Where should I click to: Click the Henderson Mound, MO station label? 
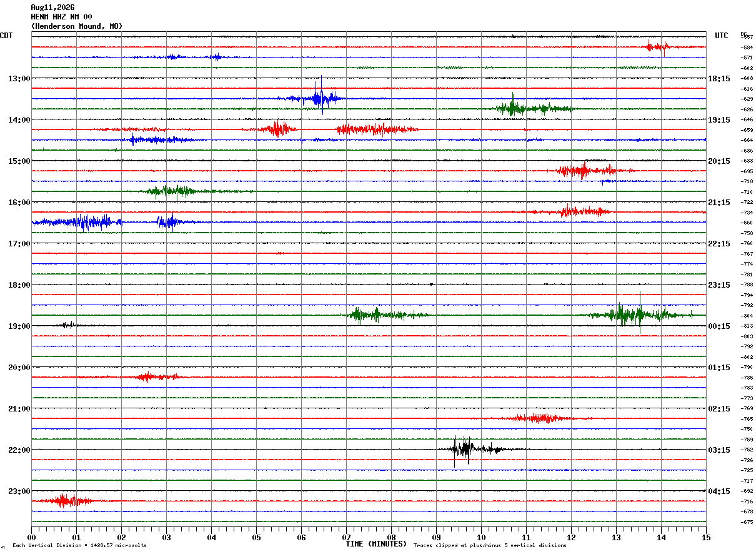click(77, 26)
